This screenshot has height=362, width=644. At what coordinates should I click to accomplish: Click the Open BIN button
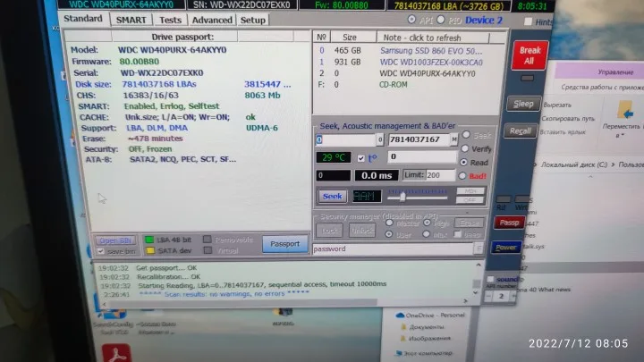115,240
